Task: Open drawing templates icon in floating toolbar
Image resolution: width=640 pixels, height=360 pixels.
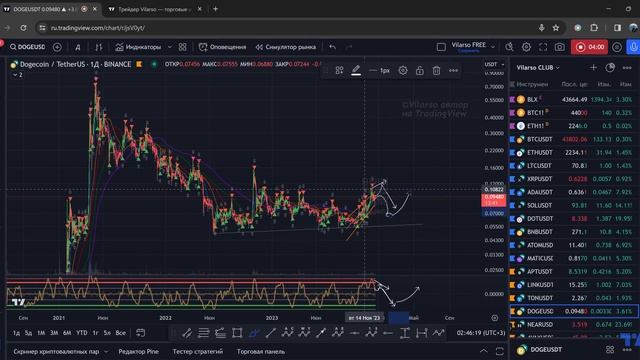Action: (339, 70)
